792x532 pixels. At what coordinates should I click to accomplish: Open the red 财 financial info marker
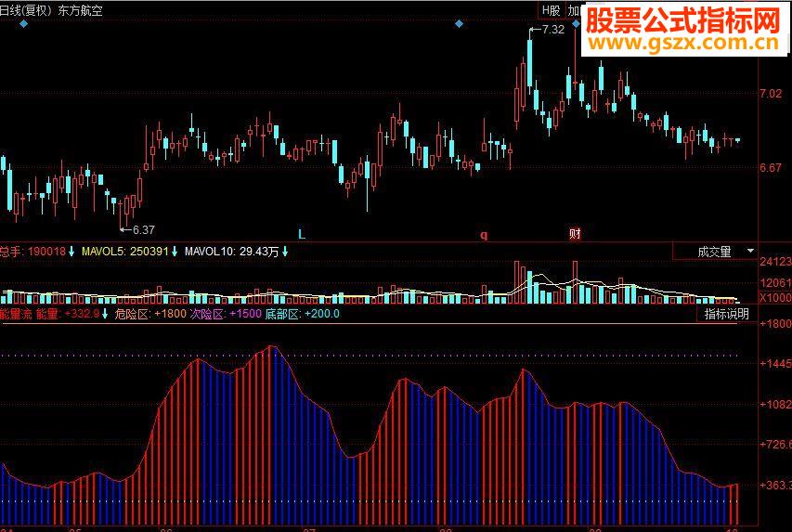pyautogui.click(x=575, y=234)
